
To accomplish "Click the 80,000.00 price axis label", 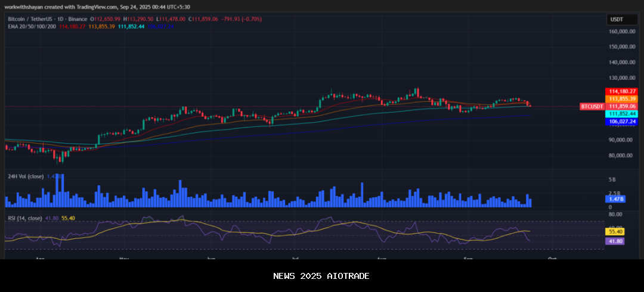I will click(x=621, y=156).
